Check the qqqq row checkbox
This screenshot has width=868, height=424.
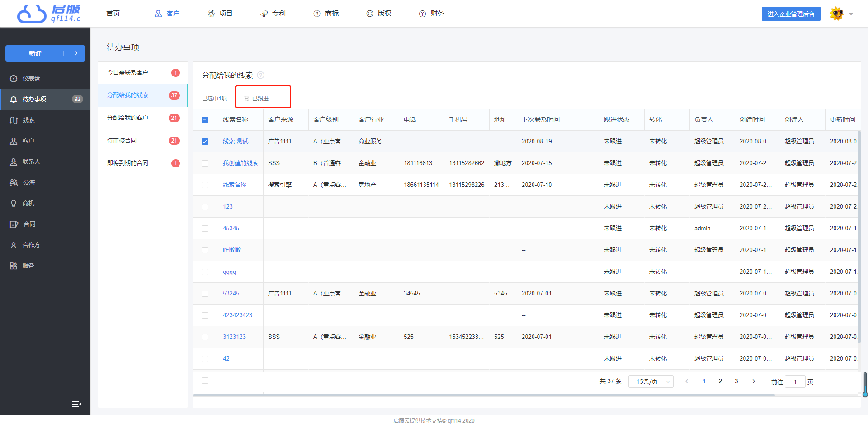(205, 272)
